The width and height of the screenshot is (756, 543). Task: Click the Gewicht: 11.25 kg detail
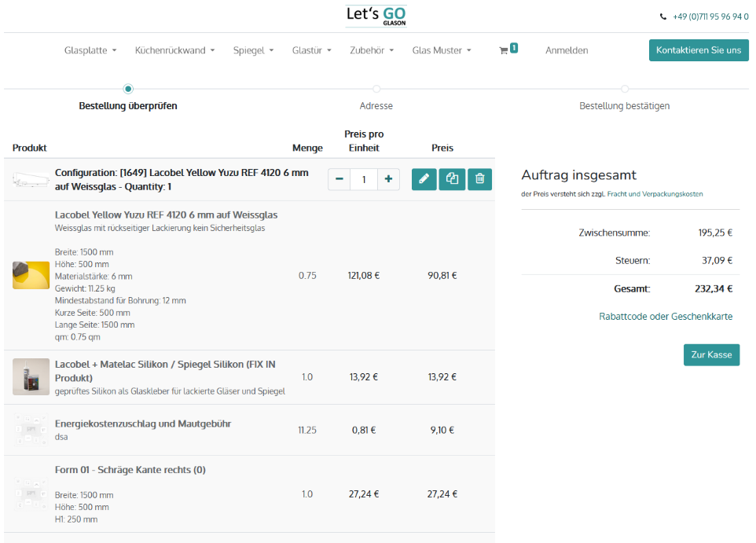pyautogui.click(x=85, y=288)
